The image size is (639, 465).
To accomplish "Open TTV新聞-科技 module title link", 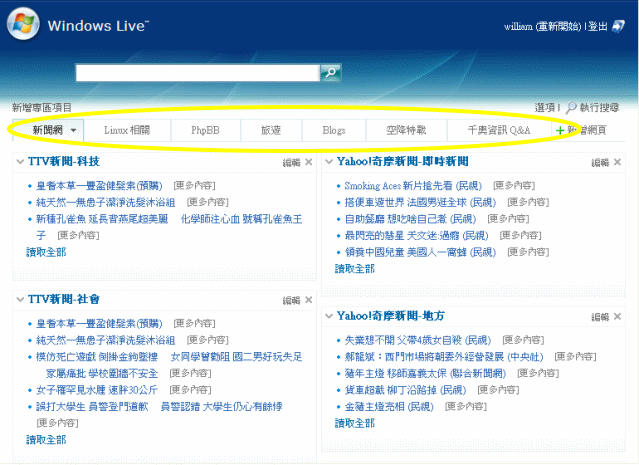I will 64,161.
